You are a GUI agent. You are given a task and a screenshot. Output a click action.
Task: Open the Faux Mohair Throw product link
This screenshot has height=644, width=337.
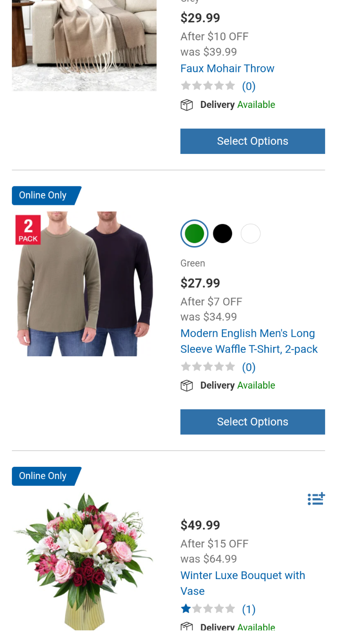pyautogui.click(x=227, y=68)
